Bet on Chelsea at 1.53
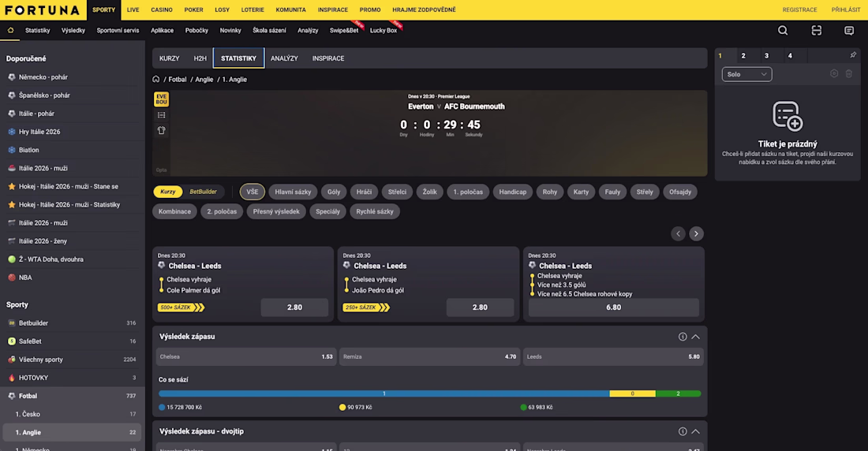Image resolution: width=868 pixels, height=451 pixels. tap(245, 357)
